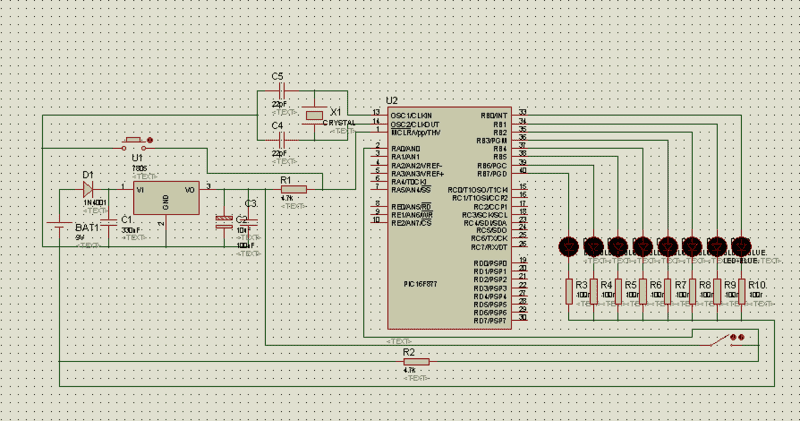Click the OSC1/CLKIN pin label

coord(411,116)
